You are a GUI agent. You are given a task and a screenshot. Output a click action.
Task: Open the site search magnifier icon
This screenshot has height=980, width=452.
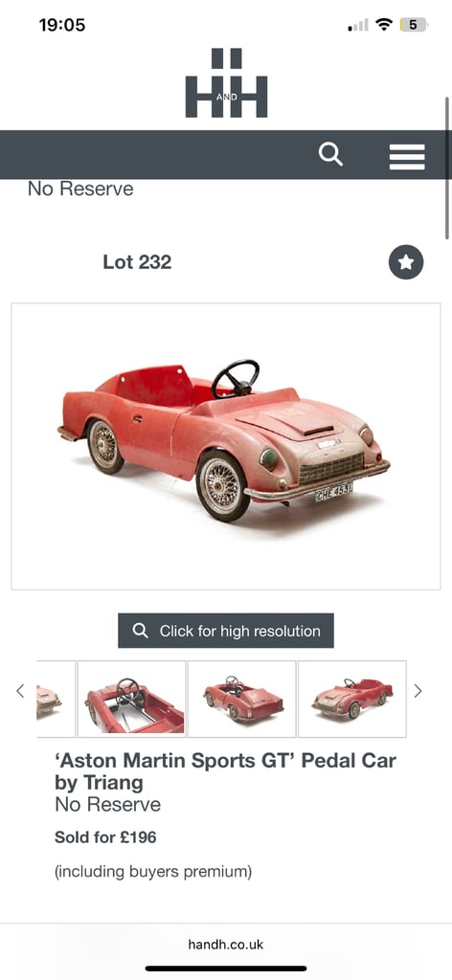[x=330, y=154]
